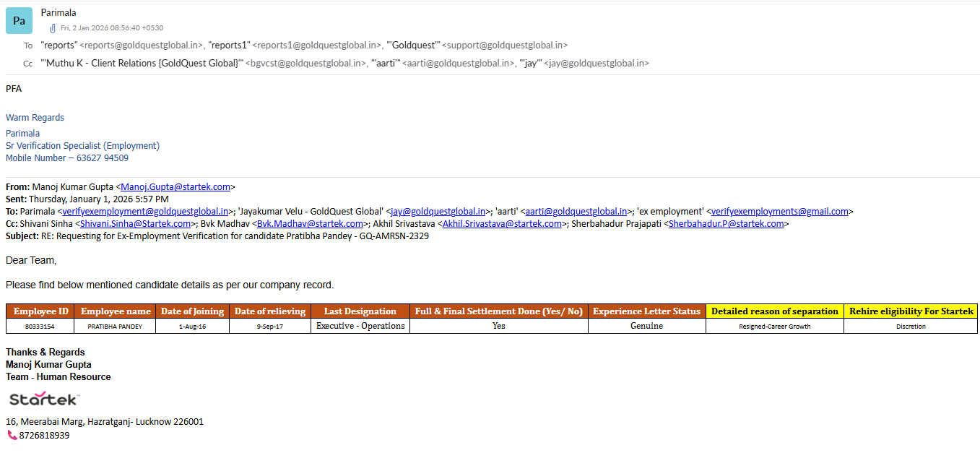Click the Employee ID table header
980x453 pixels.
[x=40, y=311]
